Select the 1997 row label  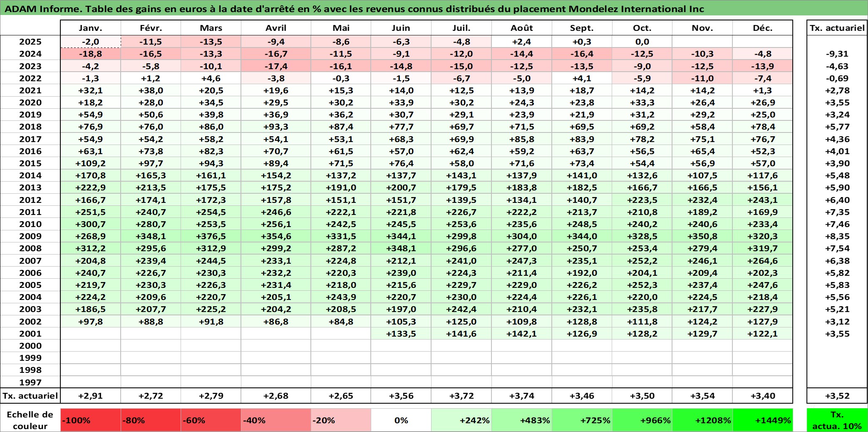point(30,382)
